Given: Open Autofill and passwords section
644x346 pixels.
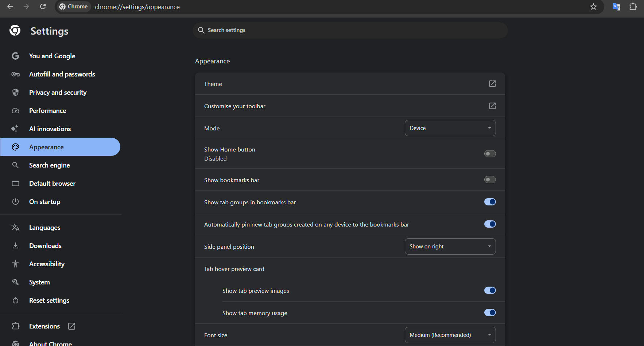Looking at the screenshot, I should tap(62, 74).
